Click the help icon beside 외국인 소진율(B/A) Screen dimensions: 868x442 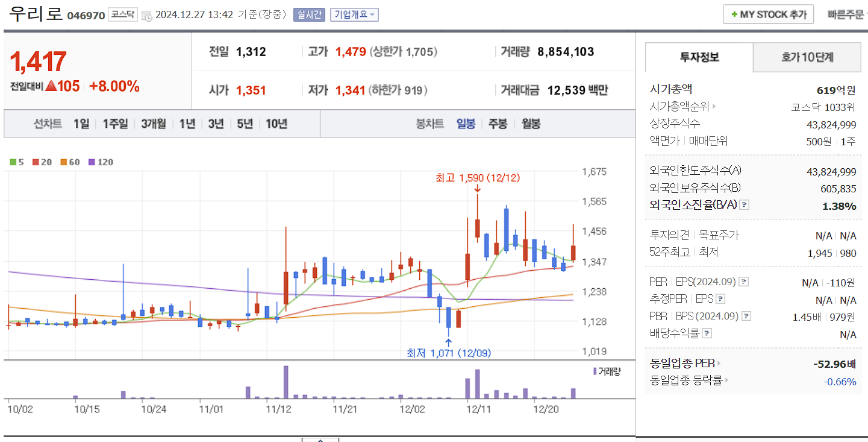[745, 204]
